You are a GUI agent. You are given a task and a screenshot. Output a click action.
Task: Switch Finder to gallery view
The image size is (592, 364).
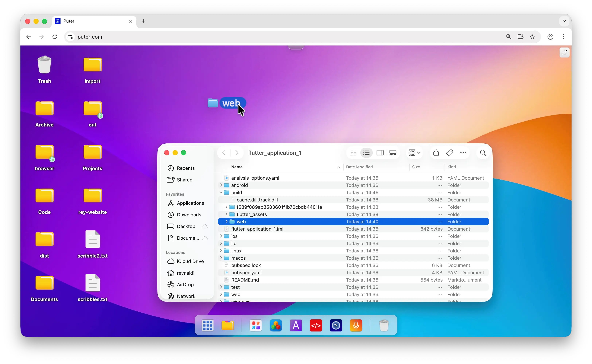(393, 153)
